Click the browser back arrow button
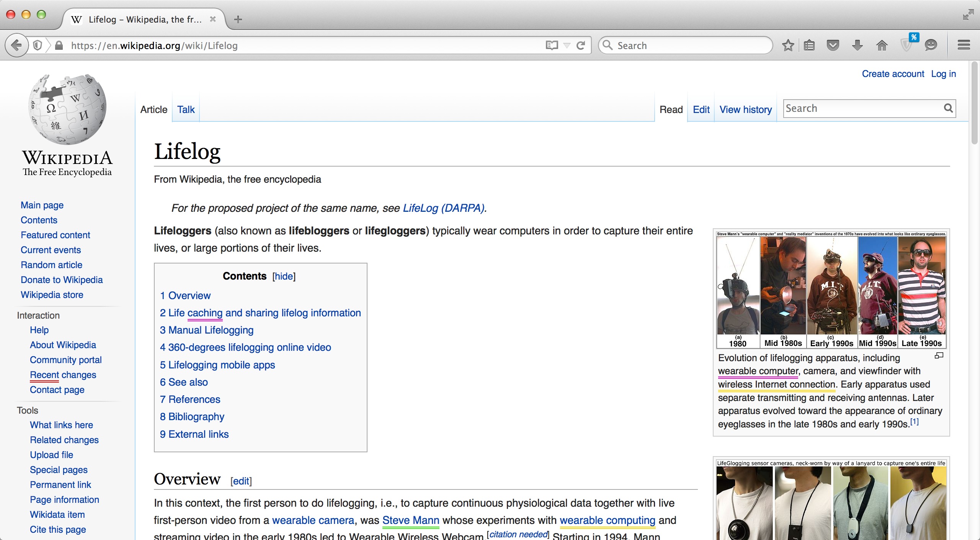Viewport: 980px width, 540px height. click(16, 46)
